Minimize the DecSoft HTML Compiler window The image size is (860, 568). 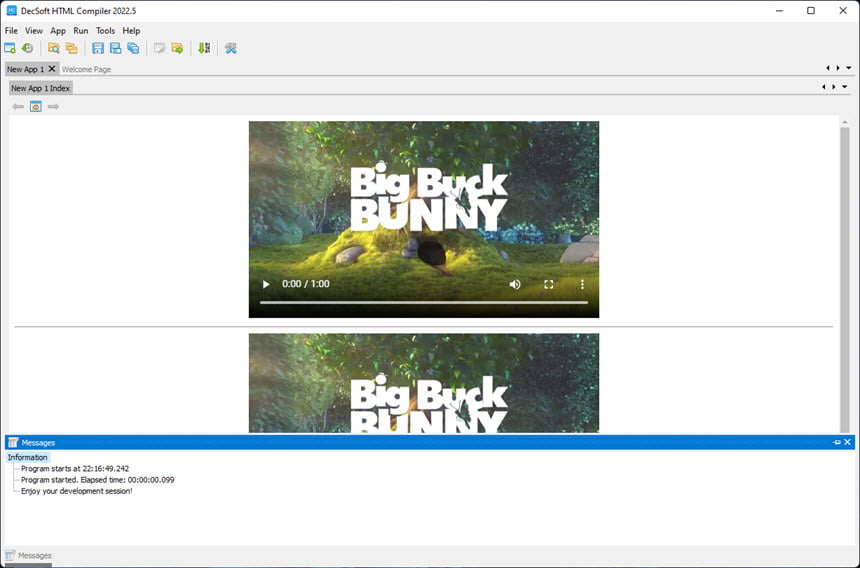[x=779, y=10]
